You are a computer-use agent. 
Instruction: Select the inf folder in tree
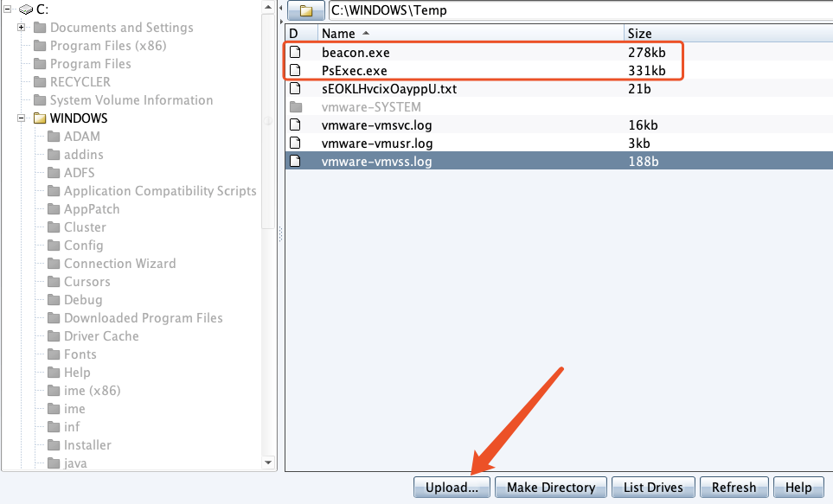tap(72, 426)
